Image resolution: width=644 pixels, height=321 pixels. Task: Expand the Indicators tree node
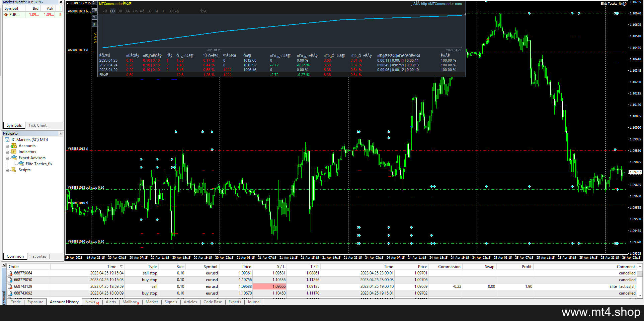(7, 152)
